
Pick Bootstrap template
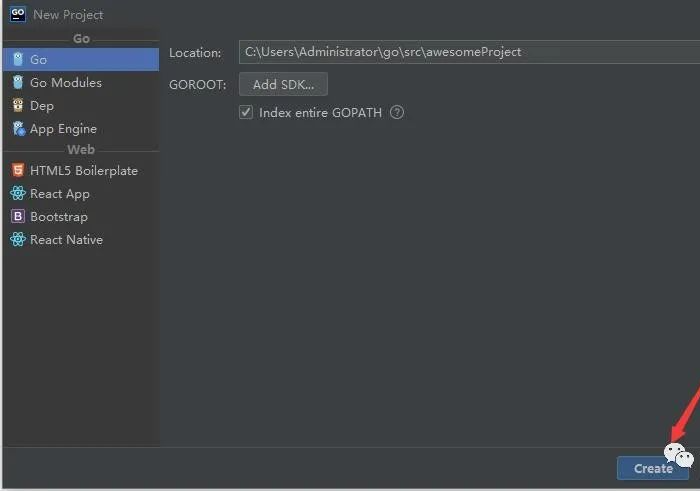click(81, 217)
